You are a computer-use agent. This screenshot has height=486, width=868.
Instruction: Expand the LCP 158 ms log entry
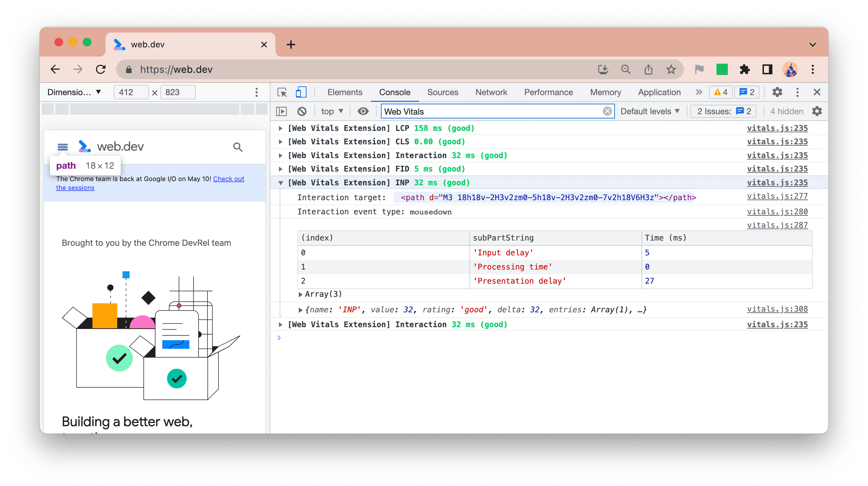pyautogui.click(x=281, y=128)
